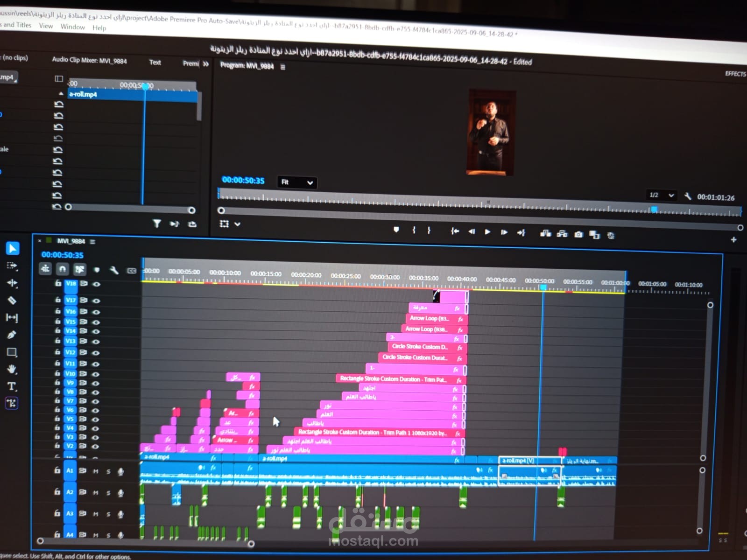Open the Help menu

click(99, 28)
